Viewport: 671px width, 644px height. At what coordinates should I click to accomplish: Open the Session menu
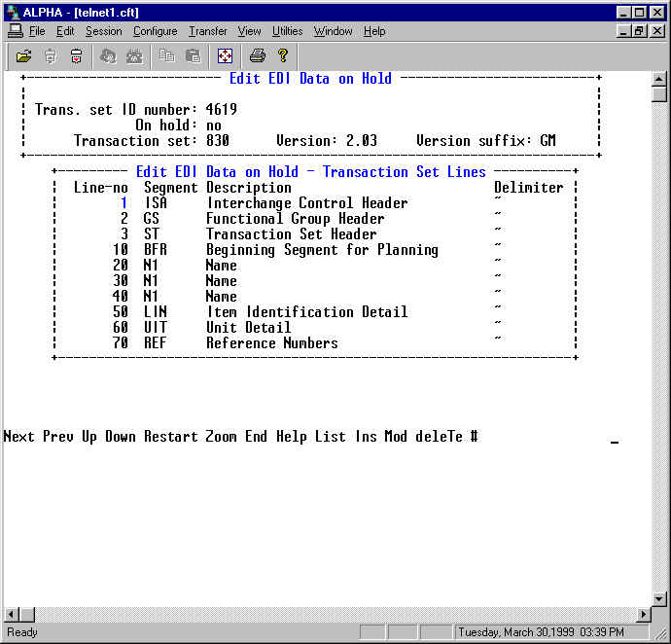click(x=103, y=31)
